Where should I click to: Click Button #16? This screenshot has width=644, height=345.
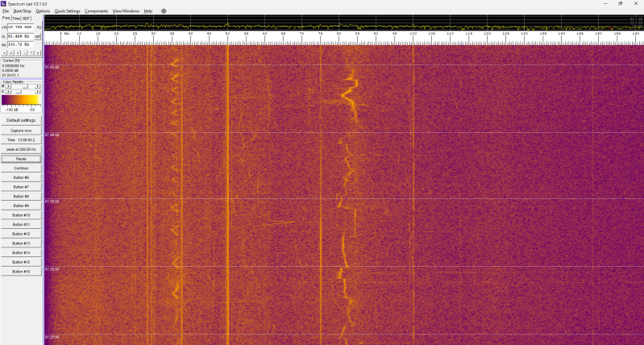tap(21, 272)
